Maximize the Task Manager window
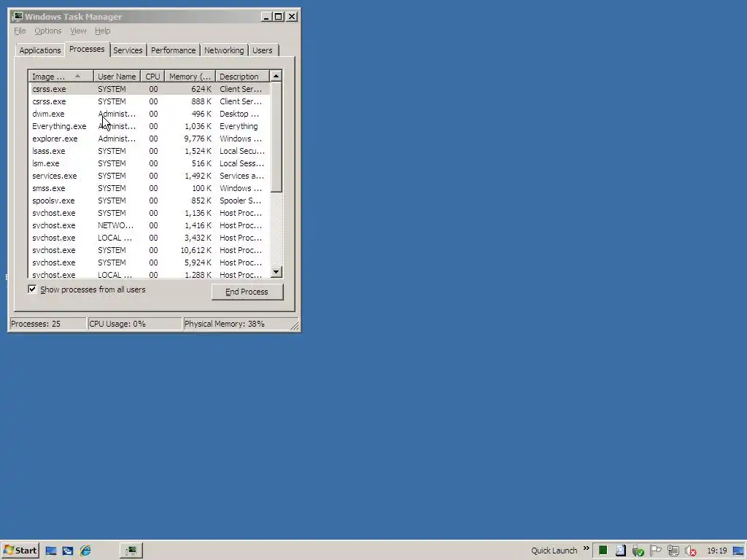Viewport: 747px width, 560px height. coord(279,17)
